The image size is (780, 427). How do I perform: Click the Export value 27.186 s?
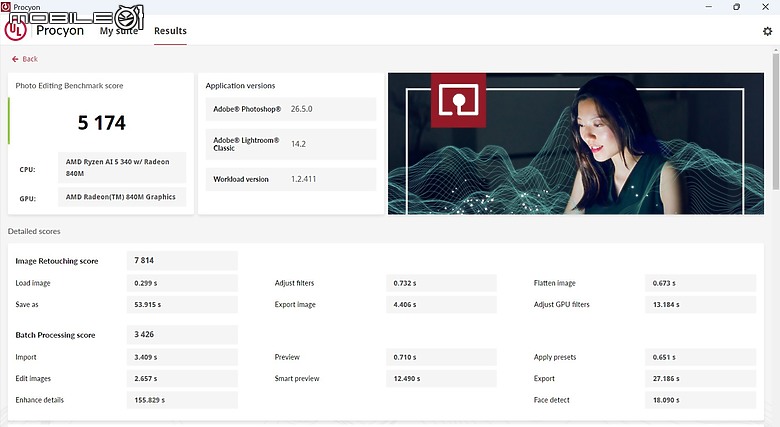coord(700,379)
